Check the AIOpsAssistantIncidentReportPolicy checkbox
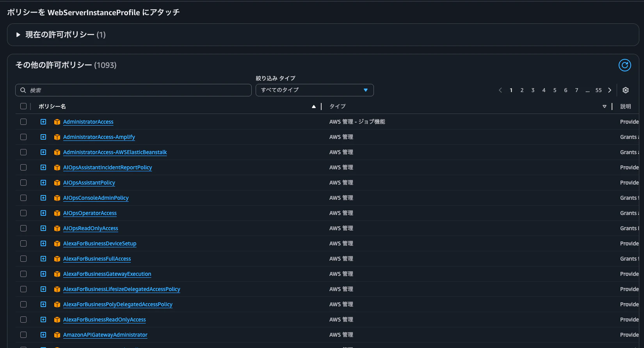The image size is (644, 348). pos(23,167)
